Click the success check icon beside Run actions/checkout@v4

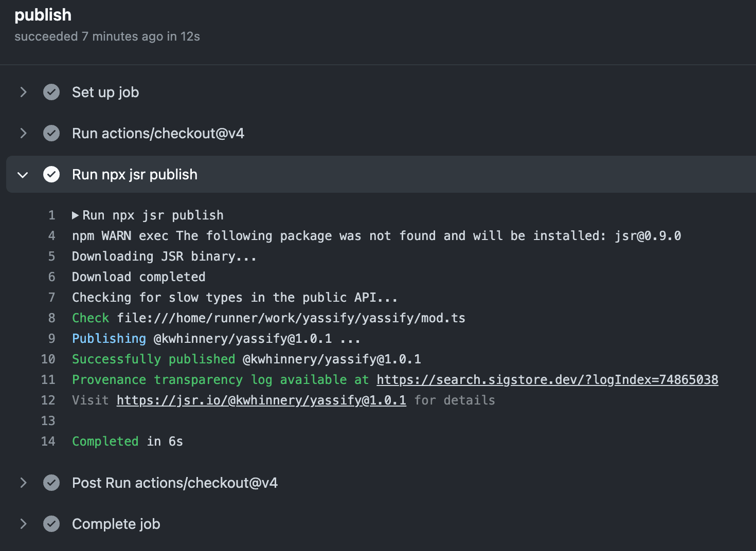tap(51, 133)
